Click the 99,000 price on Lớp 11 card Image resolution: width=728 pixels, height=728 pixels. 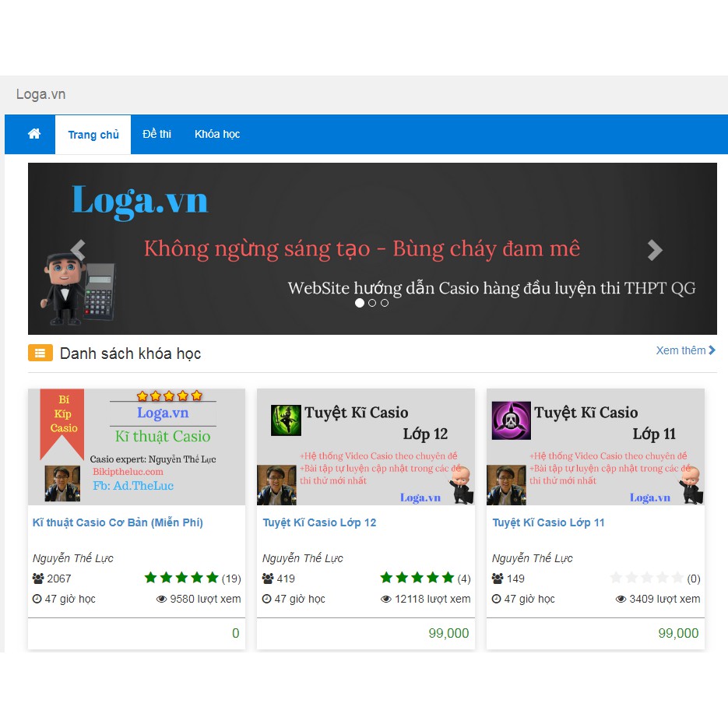click(678, 633)
